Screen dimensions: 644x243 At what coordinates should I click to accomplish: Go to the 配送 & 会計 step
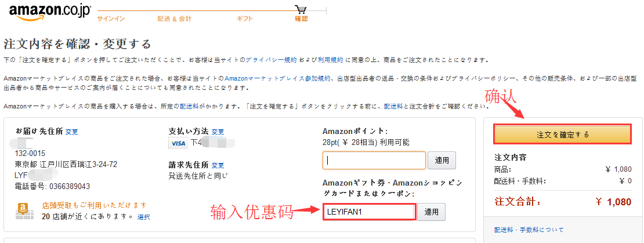pos(174,19)
